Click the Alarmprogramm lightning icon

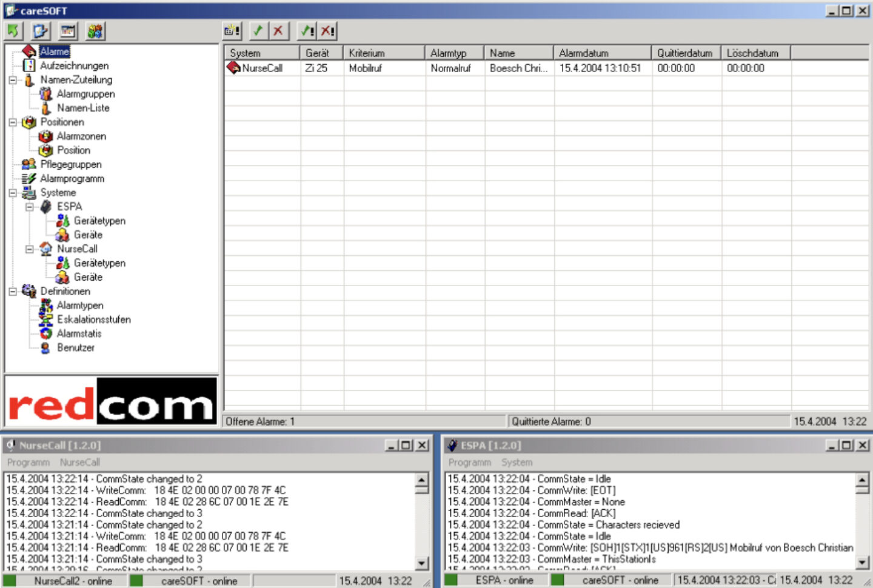tap(29, 178)
